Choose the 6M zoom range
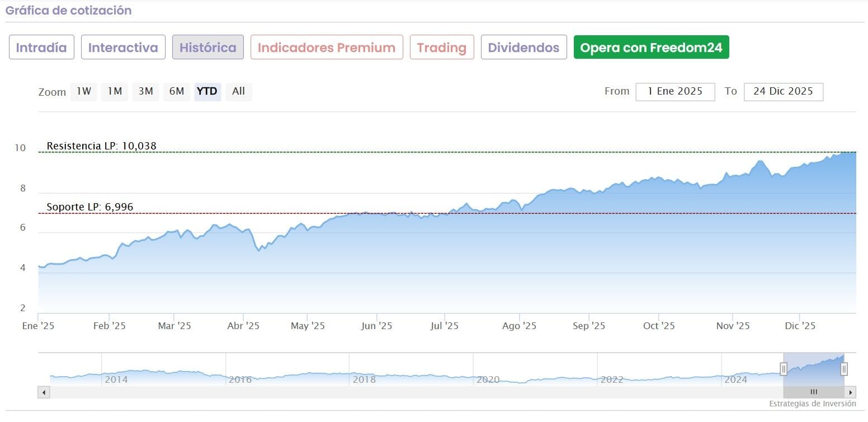Viewport: 868px width, 422px height. (x=177, y=91)
